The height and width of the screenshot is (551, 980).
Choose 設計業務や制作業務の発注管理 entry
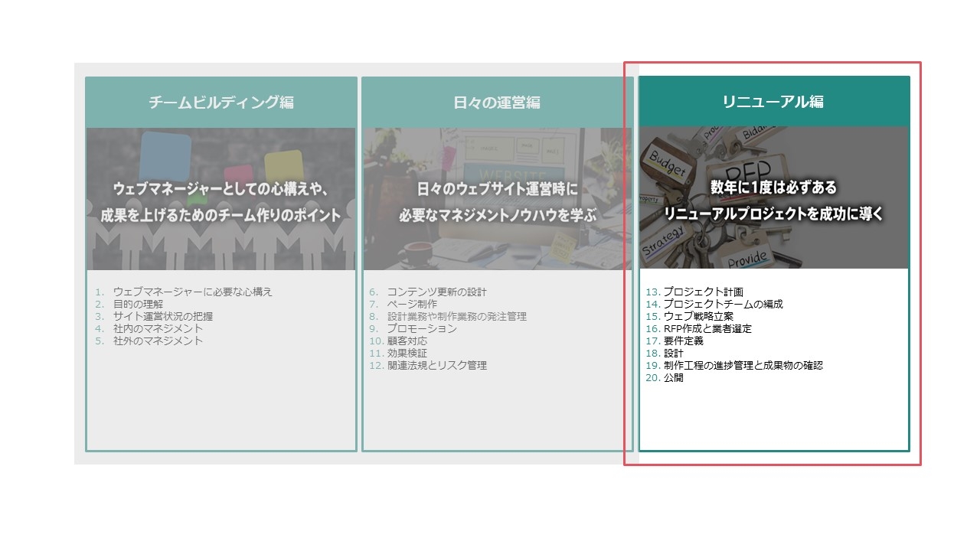coord(456,316)
